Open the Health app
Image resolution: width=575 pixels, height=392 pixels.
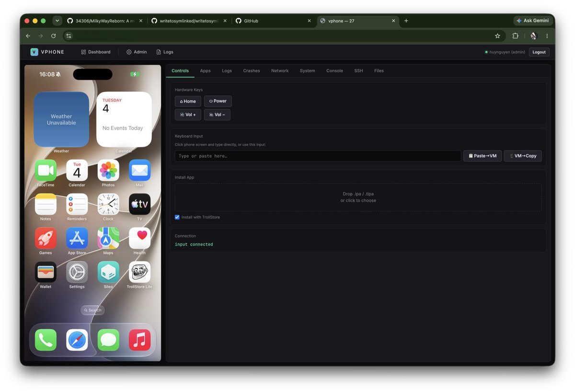click(139, 238)
